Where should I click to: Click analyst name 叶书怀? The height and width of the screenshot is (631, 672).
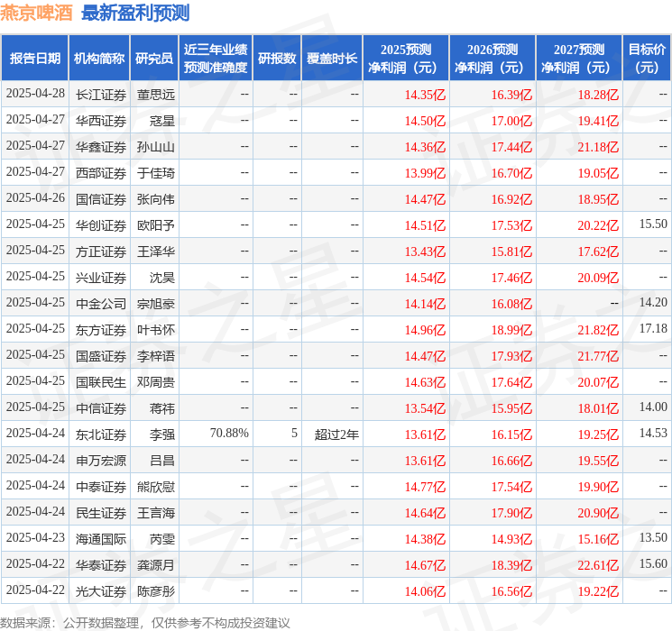point(155,330)
